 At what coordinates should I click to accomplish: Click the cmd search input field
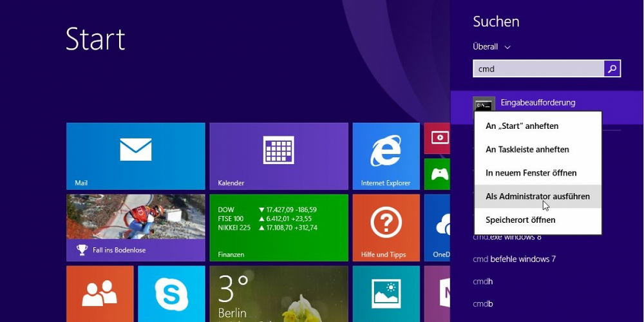[538, 69]
